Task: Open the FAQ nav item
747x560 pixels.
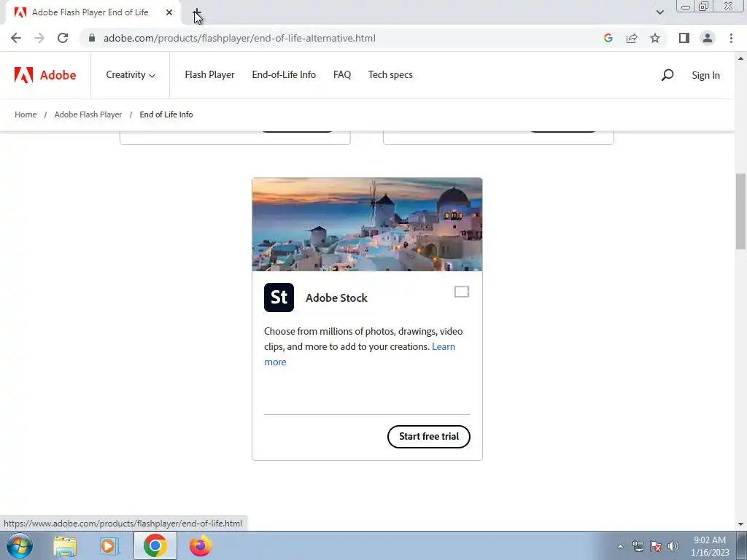Action: pos(342,75)
